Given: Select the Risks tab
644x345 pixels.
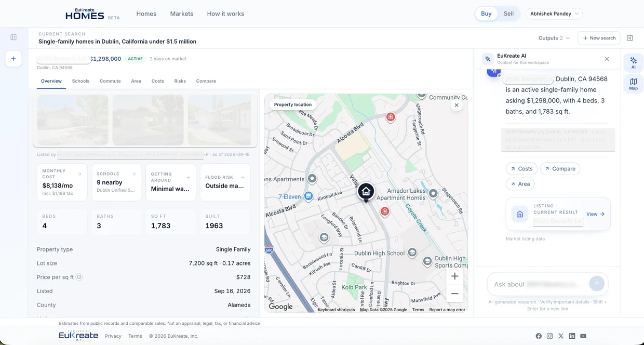Looking at the screenshot, I should click(x=180, y=81).
